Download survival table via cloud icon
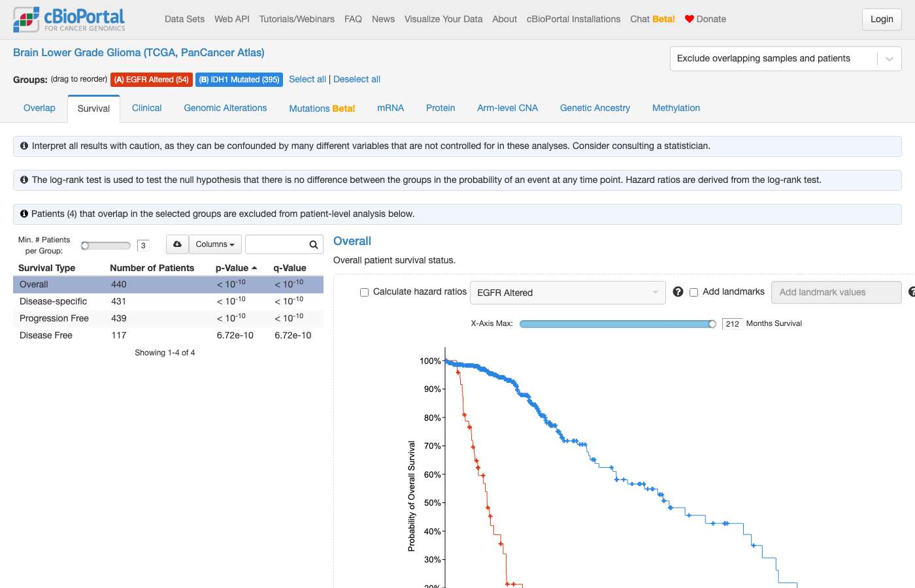Image resolution: width=915 pixels, height=588 pixels. [x=177, y=244]
